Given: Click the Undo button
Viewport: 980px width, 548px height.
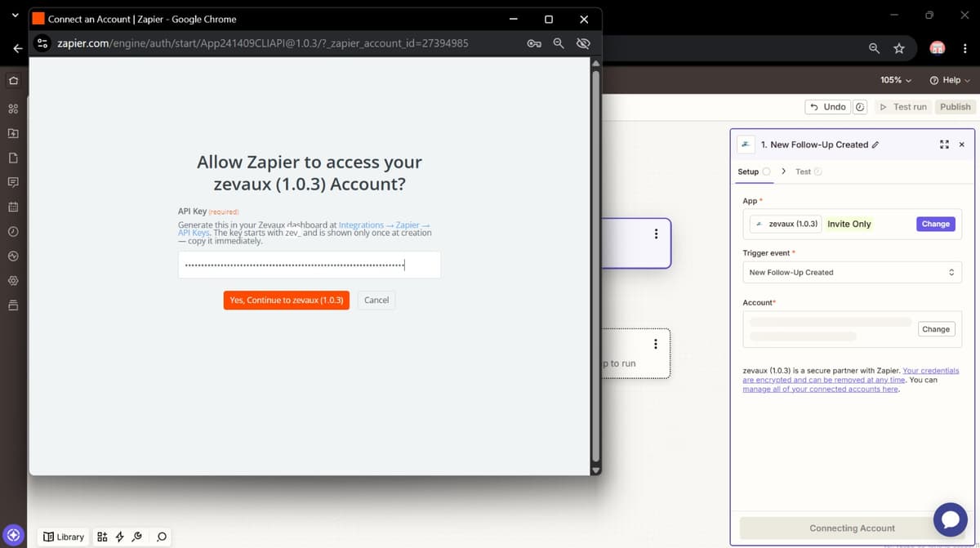Looking at the screenshot, I should click(827, 107).
